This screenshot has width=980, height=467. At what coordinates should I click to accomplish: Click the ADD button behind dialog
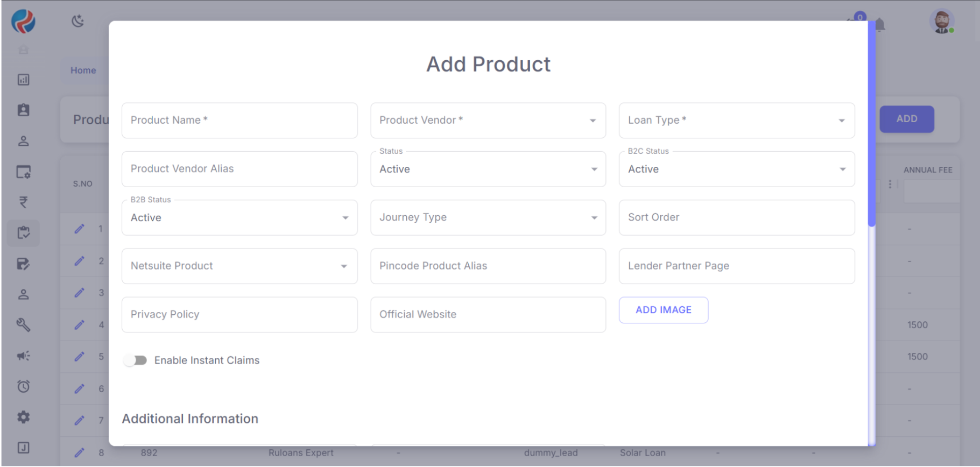906,119
